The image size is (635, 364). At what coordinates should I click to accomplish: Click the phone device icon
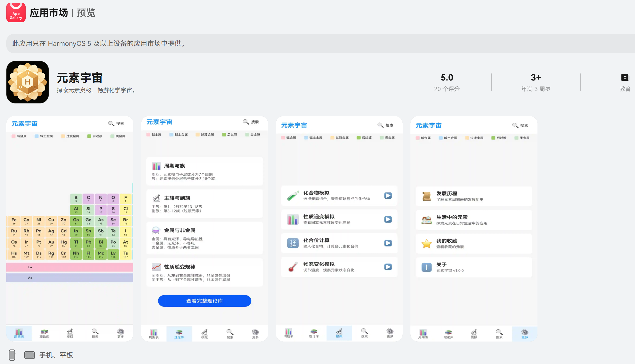(12, 355)
